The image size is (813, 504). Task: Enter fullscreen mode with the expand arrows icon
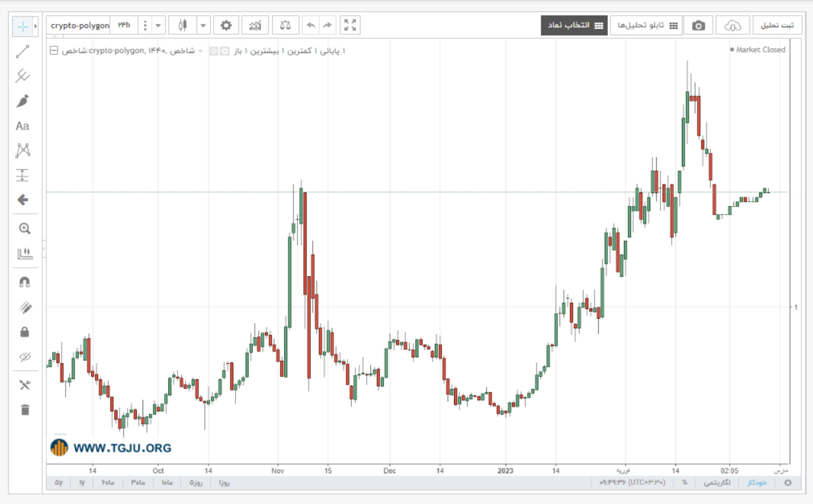350,25
